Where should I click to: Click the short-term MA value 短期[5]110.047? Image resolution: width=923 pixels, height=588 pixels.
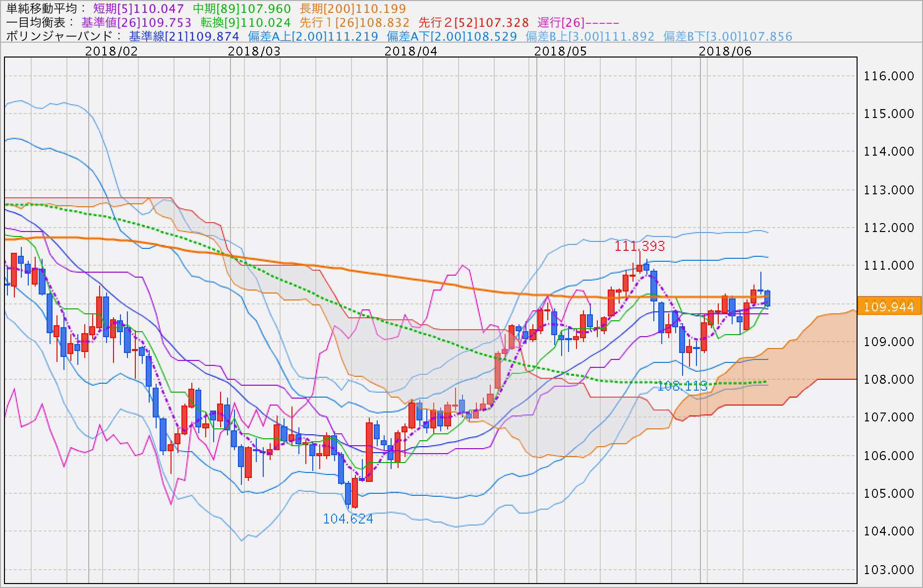coord(138,8)
